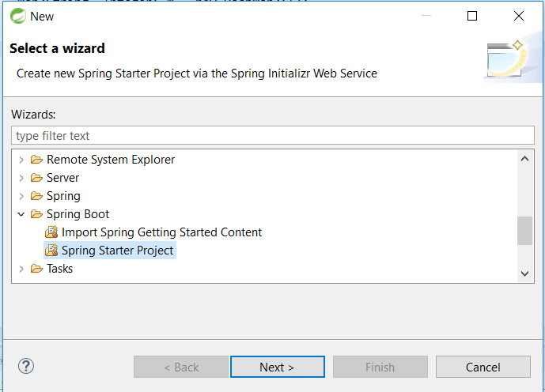Viewport: 545px width, 392px height.
Task: Expand the Spring category
Action: 21,196
